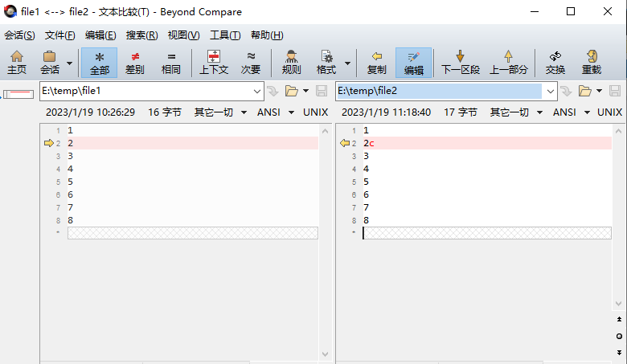
Task: Toggle Show Differences (差别) filter
Action: pyautogui.click(x=135, y=63)
